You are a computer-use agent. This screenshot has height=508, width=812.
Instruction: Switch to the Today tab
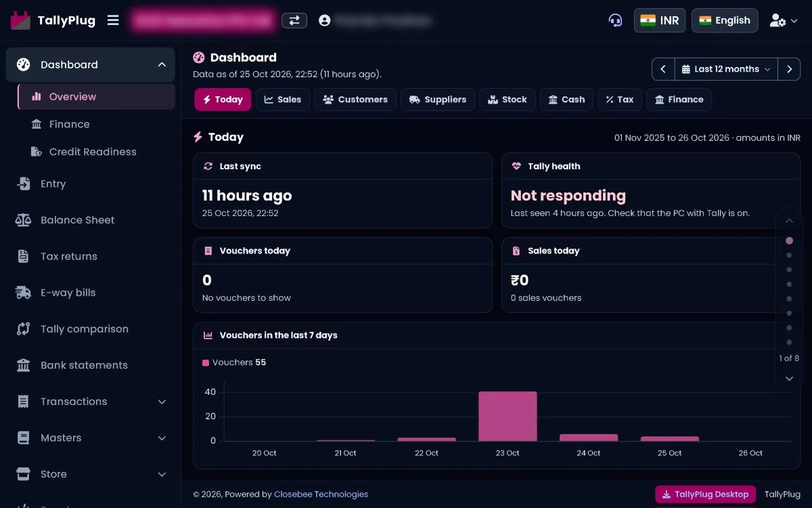coord(223,100)
